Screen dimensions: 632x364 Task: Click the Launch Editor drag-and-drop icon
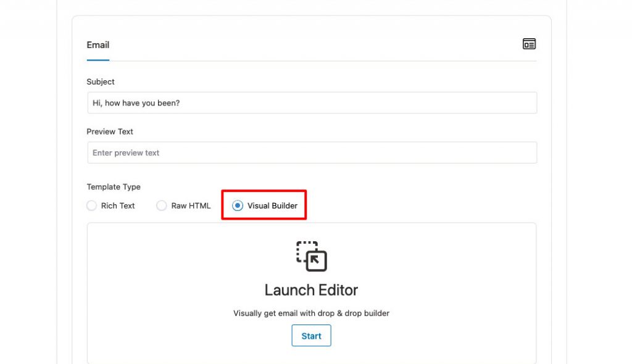click(312, 257)
